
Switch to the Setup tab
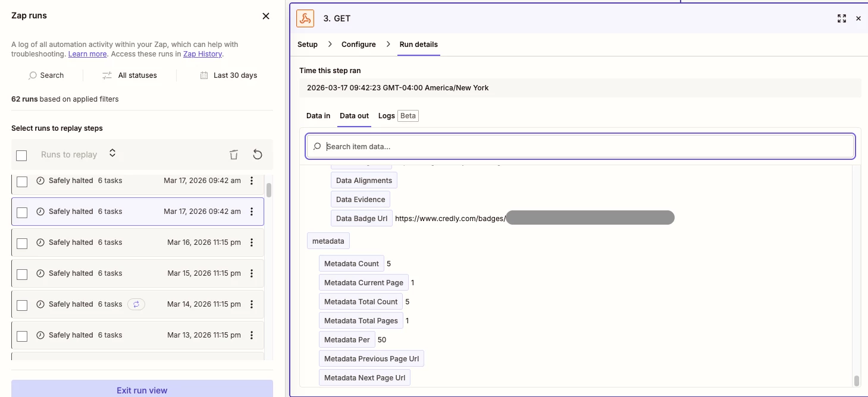(x=308, y=45)
